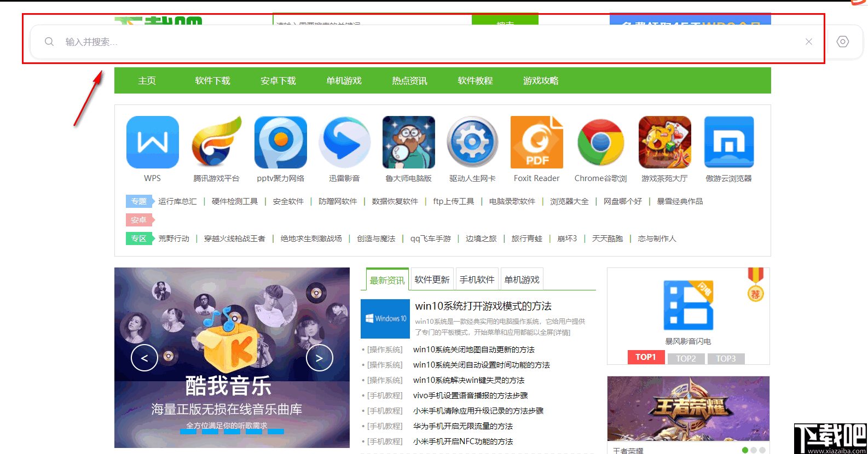Switch to the 单机游戏 news tab
This screenshot has width=868, height=454.
pos(522,280)
